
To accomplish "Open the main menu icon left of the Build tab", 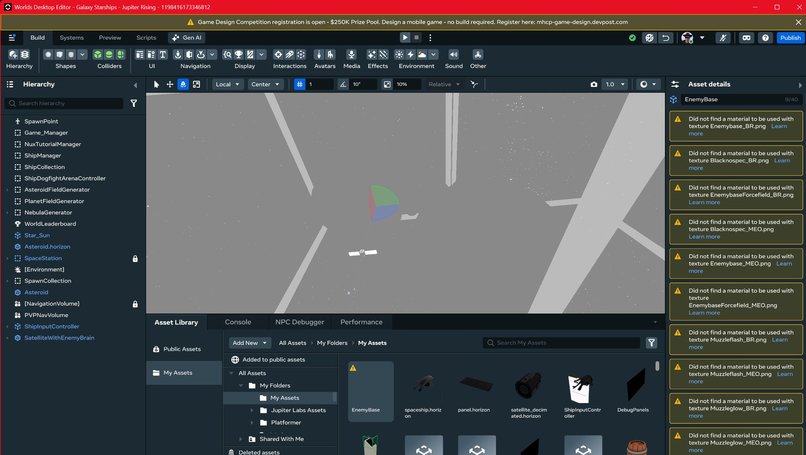I will 12,38.
